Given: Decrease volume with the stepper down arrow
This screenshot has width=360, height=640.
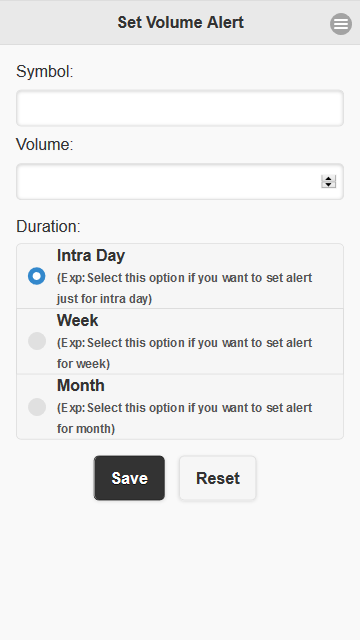Looking at the screenshot, I should pyautogui.click(x=329, y=185).
